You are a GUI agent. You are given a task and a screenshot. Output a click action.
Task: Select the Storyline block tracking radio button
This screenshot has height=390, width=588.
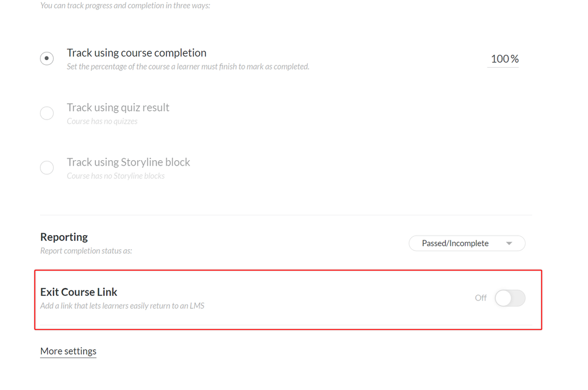47,168
